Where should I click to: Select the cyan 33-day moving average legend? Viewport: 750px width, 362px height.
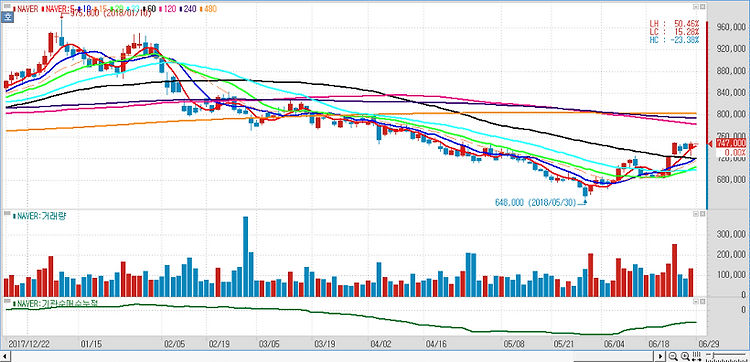[x=133, y=9]
